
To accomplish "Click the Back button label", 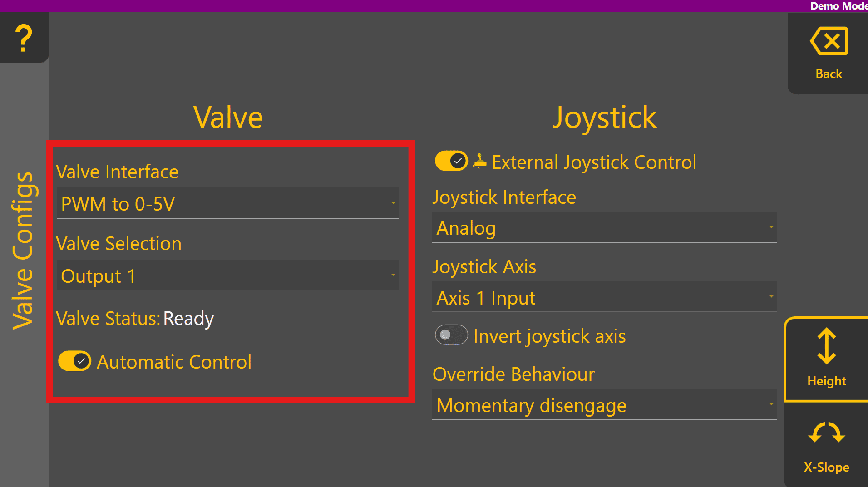I will (829, 74).
